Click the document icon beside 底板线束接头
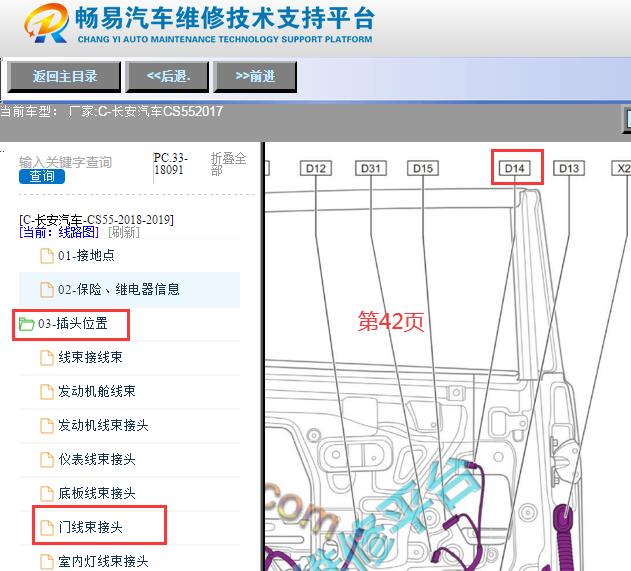This screenshot has height=571, width=631. click(47, 493)
